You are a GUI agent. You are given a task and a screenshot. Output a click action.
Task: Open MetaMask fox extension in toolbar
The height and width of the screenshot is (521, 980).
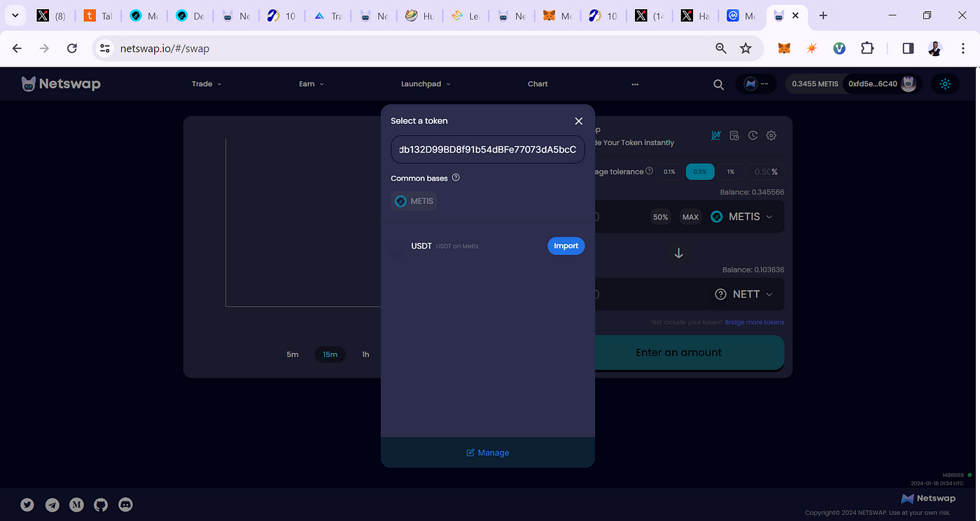(785, 48)
